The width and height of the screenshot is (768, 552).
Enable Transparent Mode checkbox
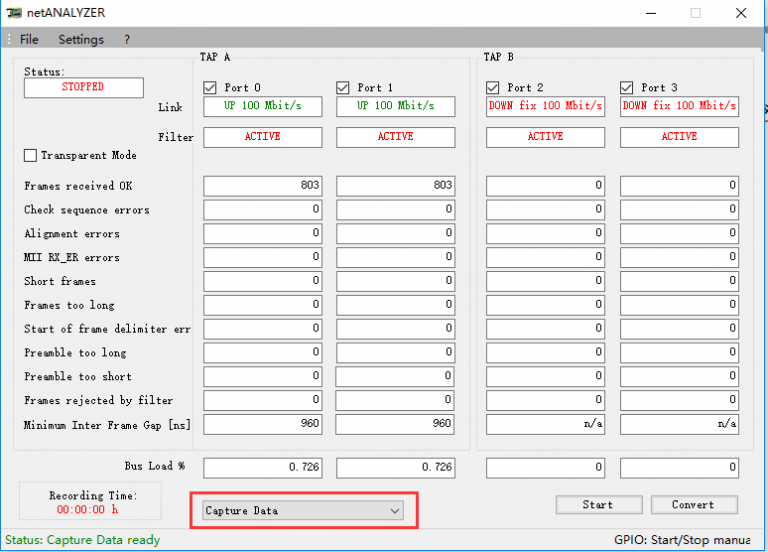pos(31,155)
